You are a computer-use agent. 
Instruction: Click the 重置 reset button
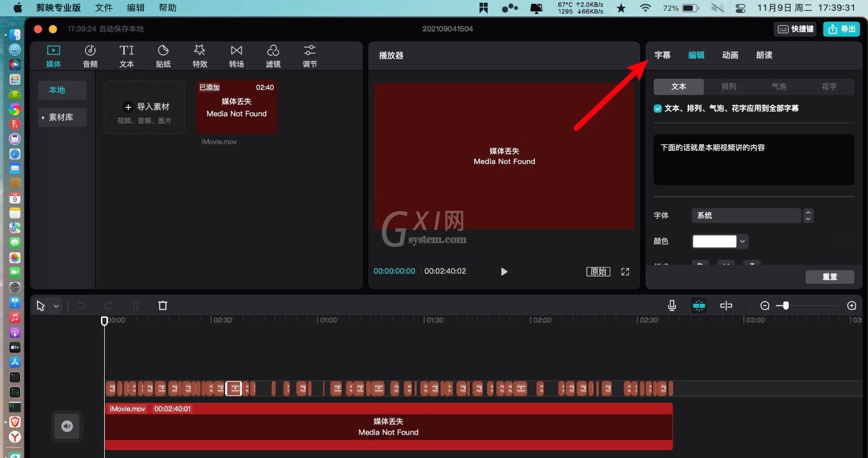(x=830, y=277)
